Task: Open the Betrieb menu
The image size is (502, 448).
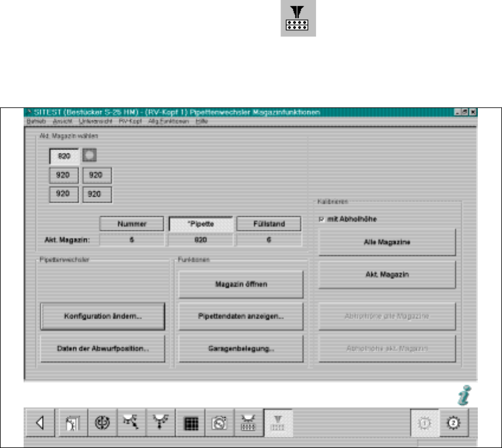Action: pos(36,121)
